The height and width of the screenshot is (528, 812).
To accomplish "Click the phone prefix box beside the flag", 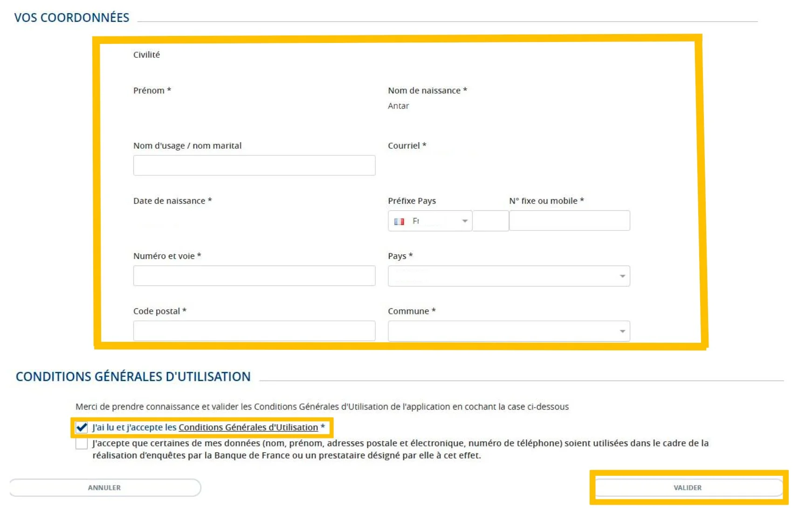I will [491, 220].
